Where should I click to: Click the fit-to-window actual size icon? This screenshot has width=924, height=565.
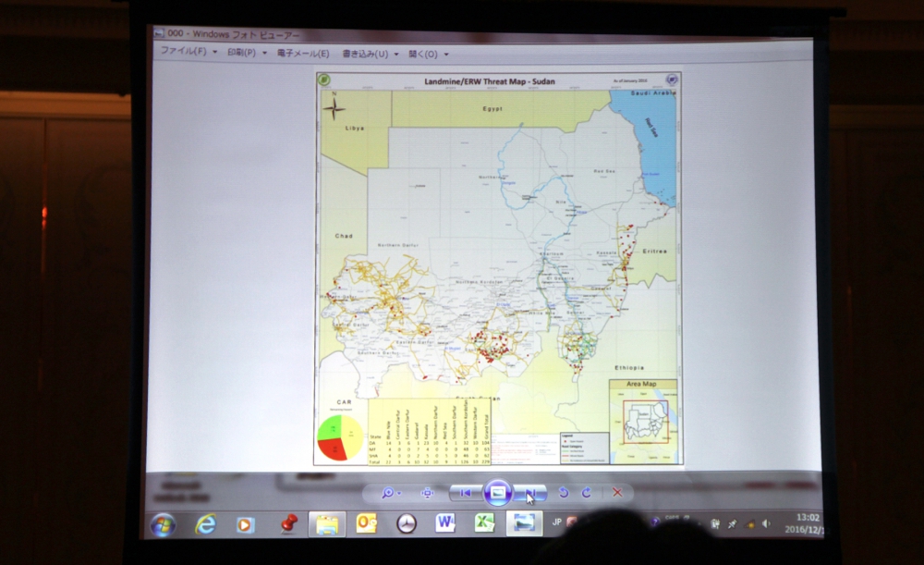click(x=427, y=493)
